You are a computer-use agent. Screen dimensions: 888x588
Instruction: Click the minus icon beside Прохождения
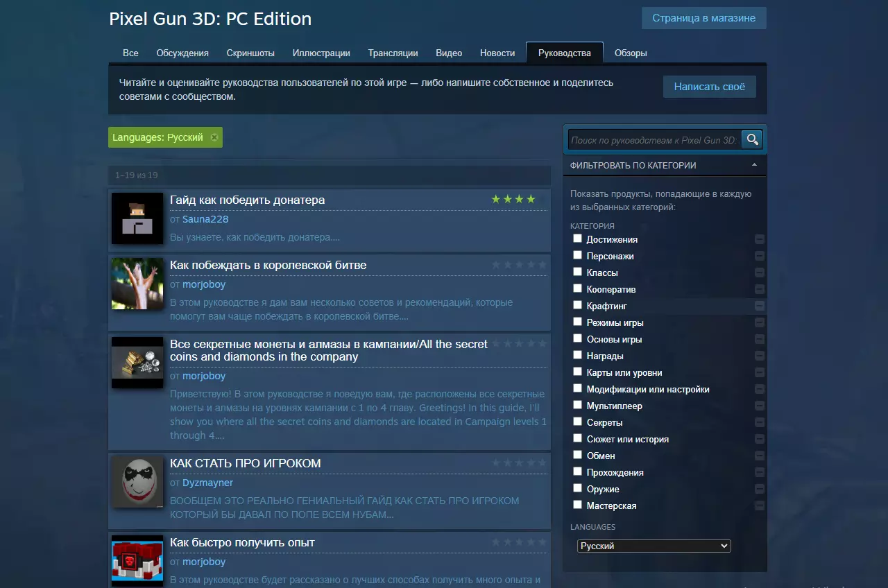(x=760, y=472)
